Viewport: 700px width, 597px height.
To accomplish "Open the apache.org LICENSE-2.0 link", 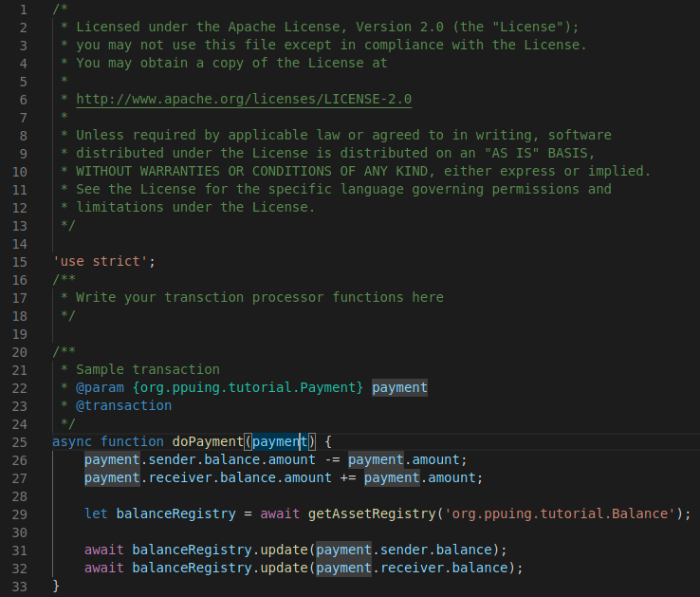I will click(244, 100).
